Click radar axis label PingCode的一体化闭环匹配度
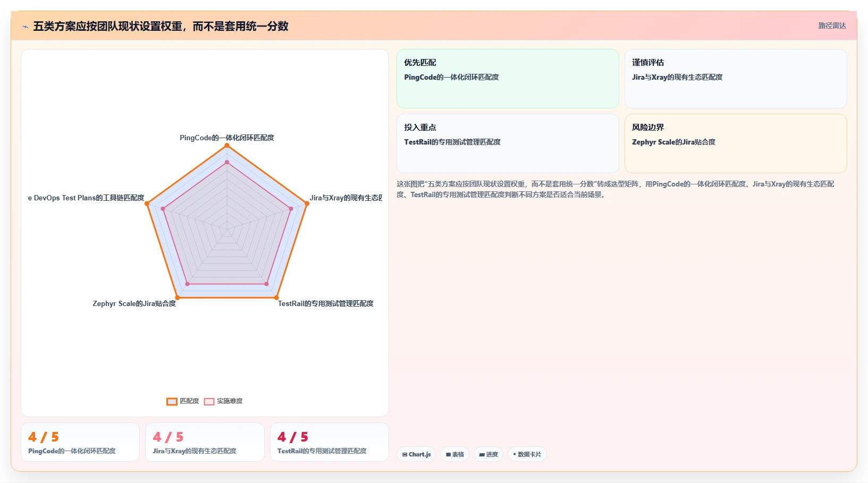This screenshot has width=868, height=483. pos(227,138)
